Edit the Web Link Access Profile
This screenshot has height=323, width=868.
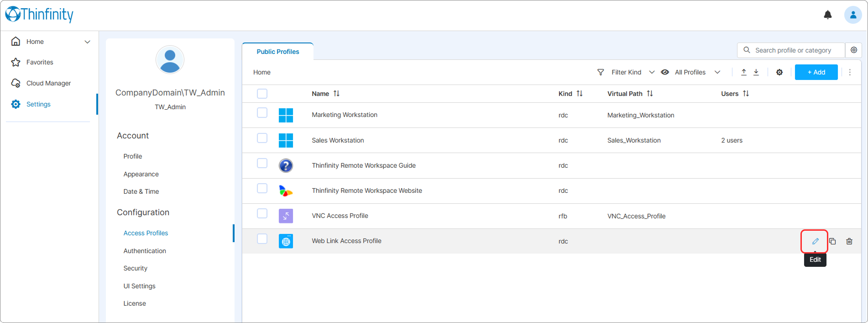(x=815, y=241)
